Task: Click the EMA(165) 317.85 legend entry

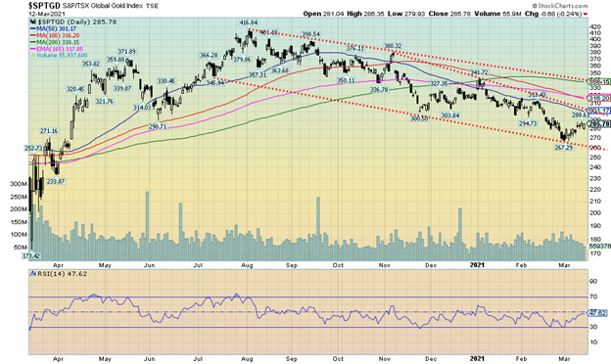Action: (x=57, y=49)
